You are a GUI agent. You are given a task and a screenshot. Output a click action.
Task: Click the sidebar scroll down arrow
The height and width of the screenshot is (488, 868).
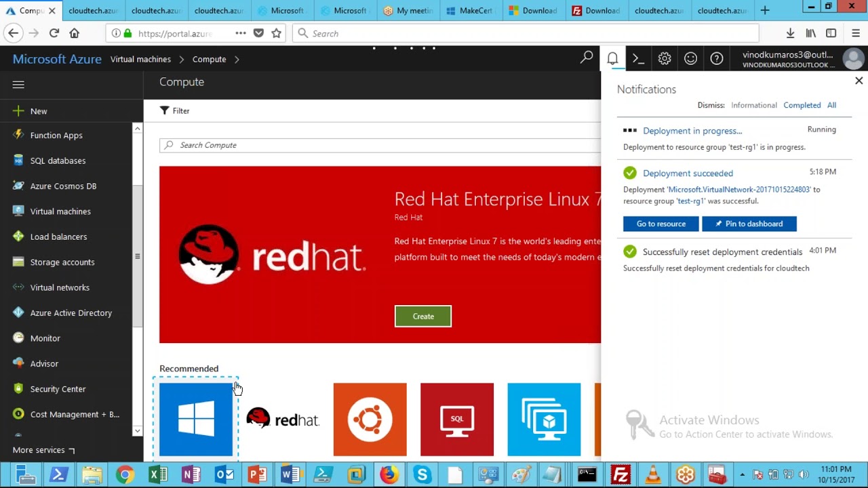click(137, 431)
